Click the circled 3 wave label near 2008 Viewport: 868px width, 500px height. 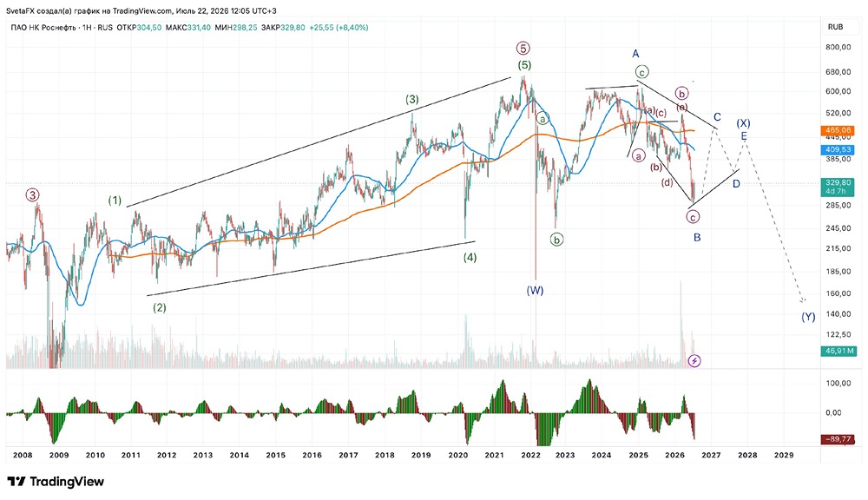coord(33,195)
